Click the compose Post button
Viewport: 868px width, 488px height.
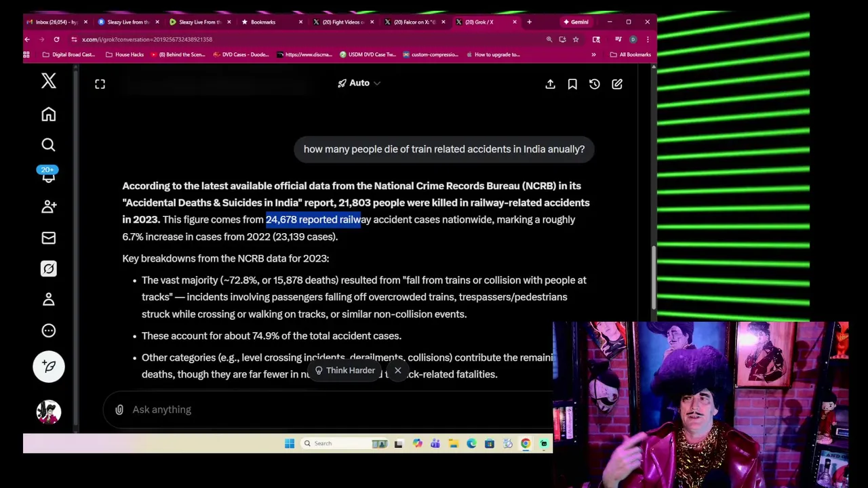48,367
